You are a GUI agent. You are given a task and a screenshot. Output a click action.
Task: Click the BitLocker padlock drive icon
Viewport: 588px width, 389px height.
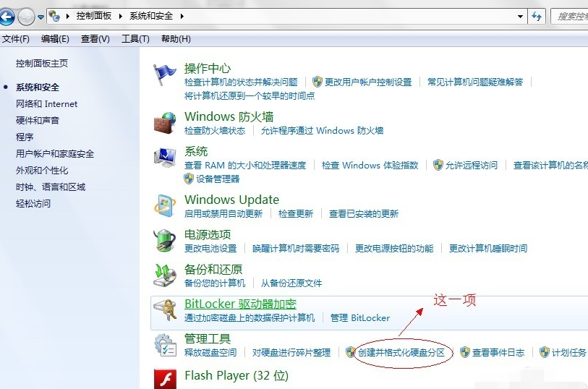(165, 310)
